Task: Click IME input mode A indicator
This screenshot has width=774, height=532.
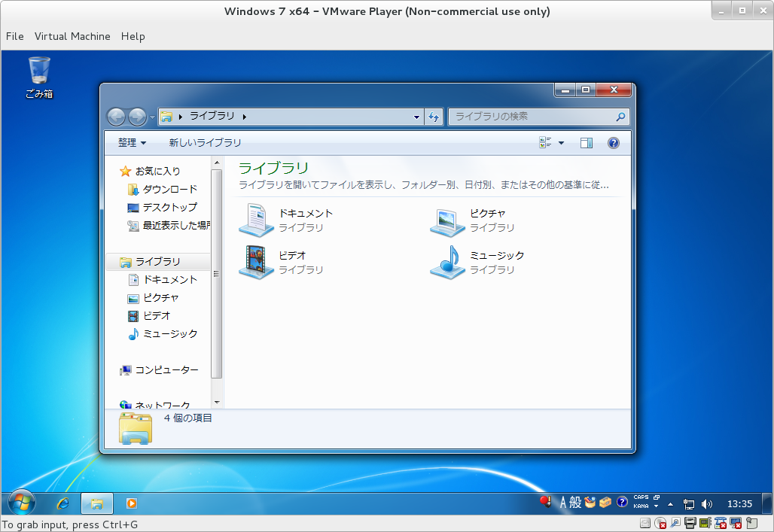Action: [x=562, y=503]
